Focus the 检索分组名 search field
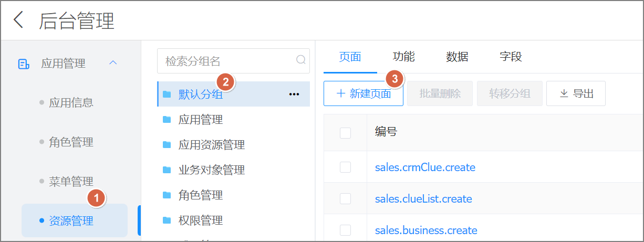The height and width of the screenshot is (242, 644). 228,61
